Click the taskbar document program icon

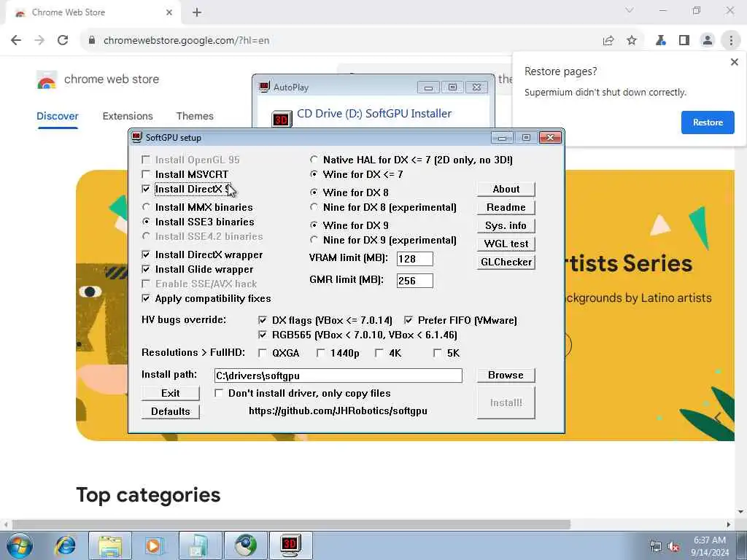click(200, 545)
